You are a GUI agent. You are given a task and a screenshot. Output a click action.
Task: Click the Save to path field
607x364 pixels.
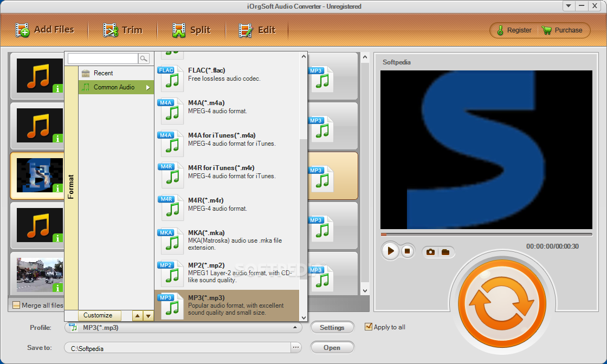[177, 348]
